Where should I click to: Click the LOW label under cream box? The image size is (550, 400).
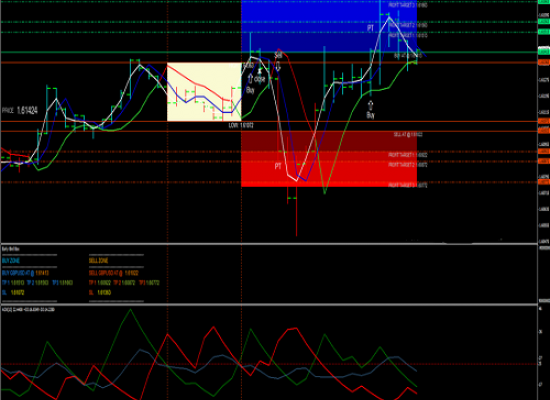click(241, 125)
